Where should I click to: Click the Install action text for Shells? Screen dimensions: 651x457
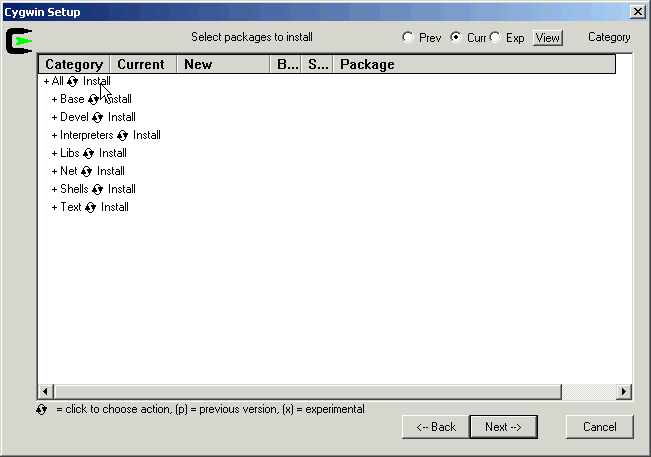(x=122, y=189)
